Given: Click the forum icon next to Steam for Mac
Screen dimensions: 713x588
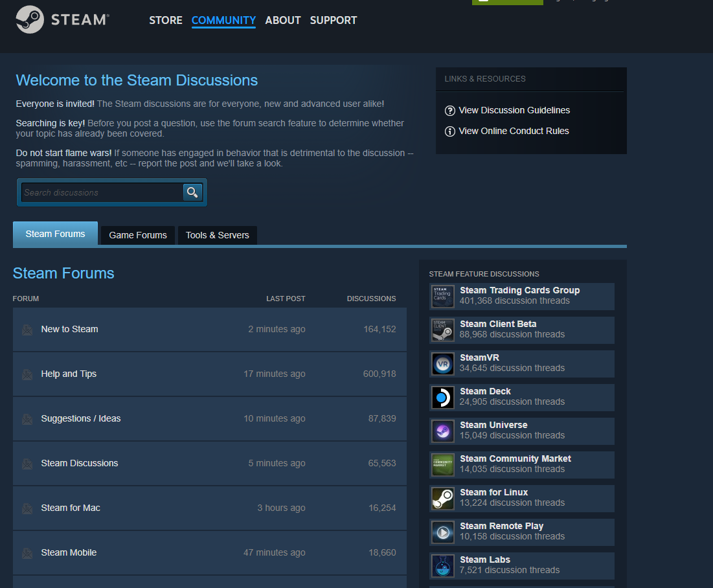Looking at the screenshot, I should point(27,508).
